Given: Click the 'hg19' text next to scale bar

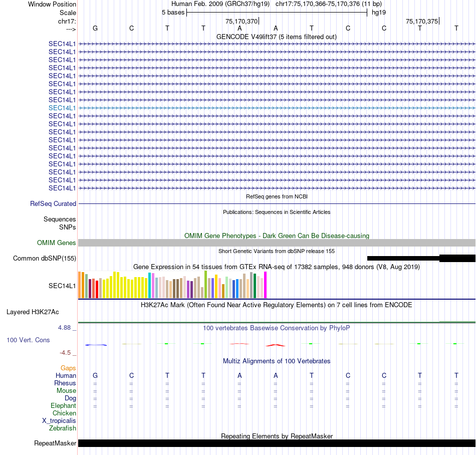Looking at the screenshot, I should (379, 13).
